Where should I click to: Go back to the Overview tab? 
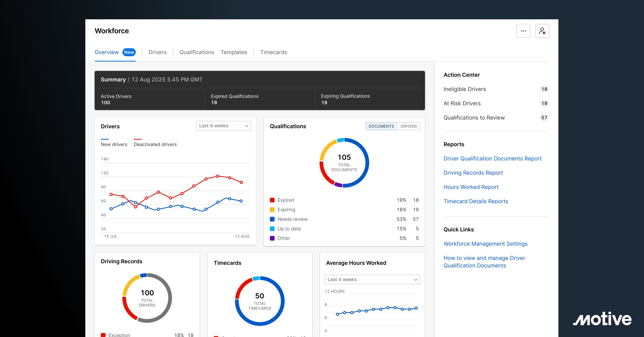tap(107, 52)
